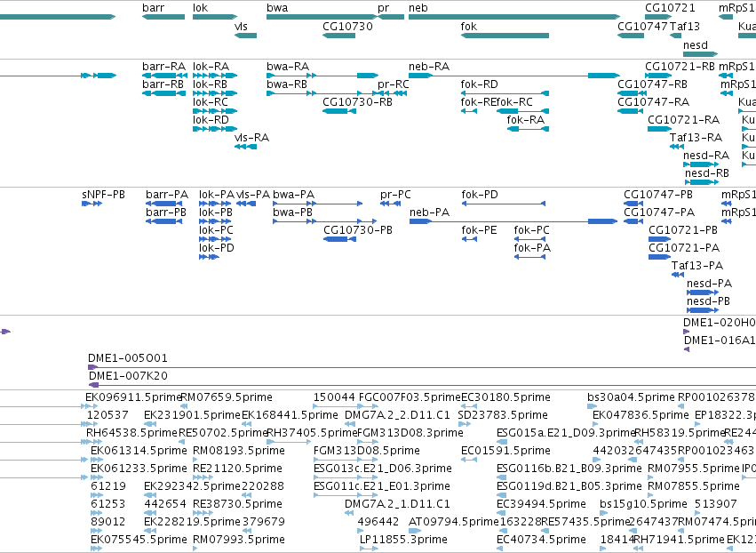Image resolution: width=756 pixels, height=553 pixels.
Task: Click the fok-RA transcript
Action: [x=528, y=129]
